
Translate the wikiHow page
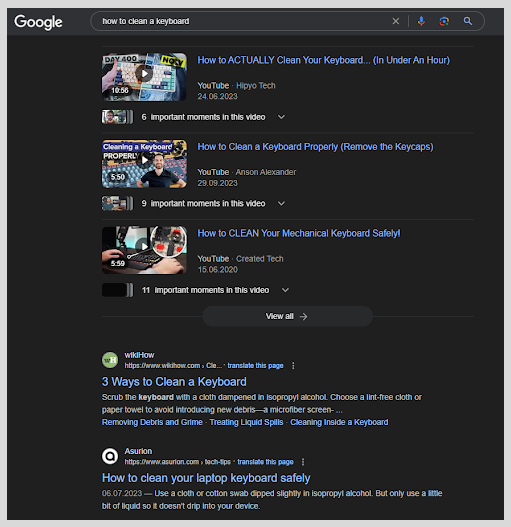(x=255, y=366)
